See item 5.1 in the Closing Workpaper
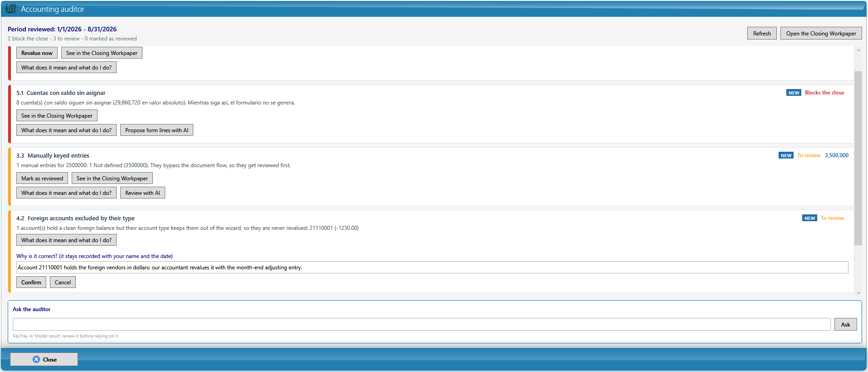 coord(57,115)
